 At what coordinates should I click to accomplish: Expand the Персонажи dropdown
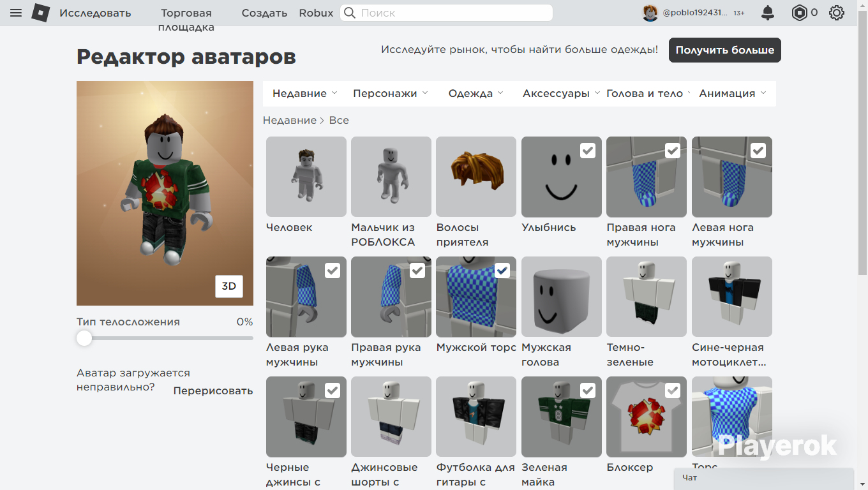pos(391,93)
